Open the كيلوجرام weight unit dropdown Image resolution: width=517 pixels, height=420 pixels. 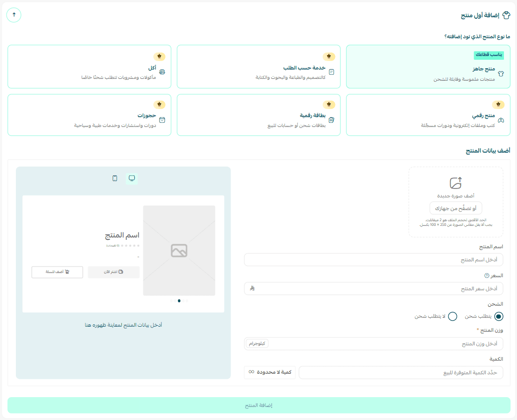pyautogui.click(x=257, y=343)
